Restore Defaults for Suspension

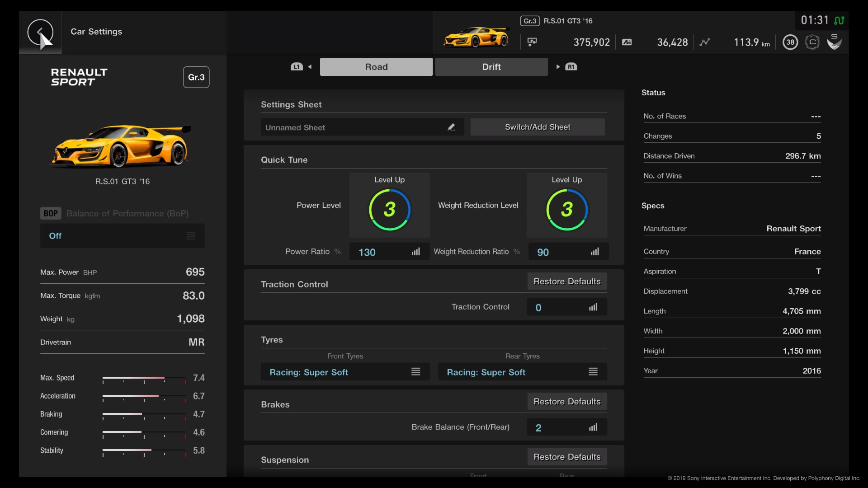[567, 457]
